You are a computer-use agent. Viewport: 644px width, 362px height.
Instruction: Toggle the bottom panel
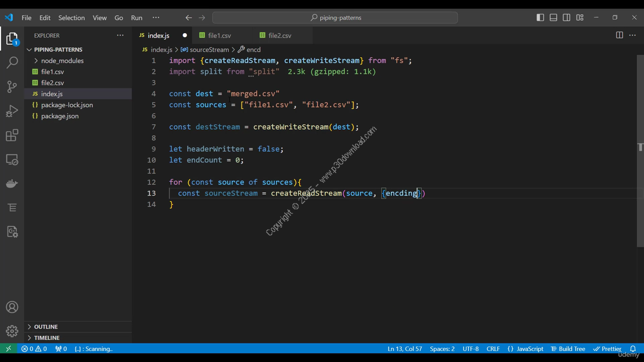tap(553, 18)
